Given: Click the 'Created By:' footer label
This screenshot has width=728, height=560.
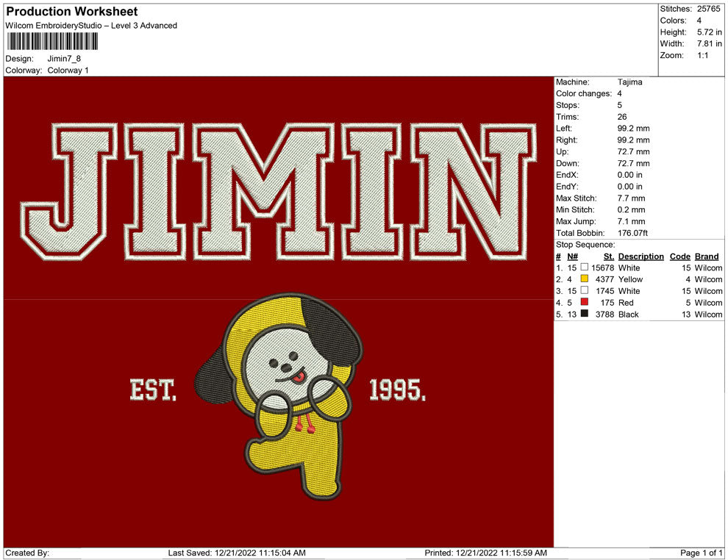Looking at the screenshot, I should pos(27,553).
